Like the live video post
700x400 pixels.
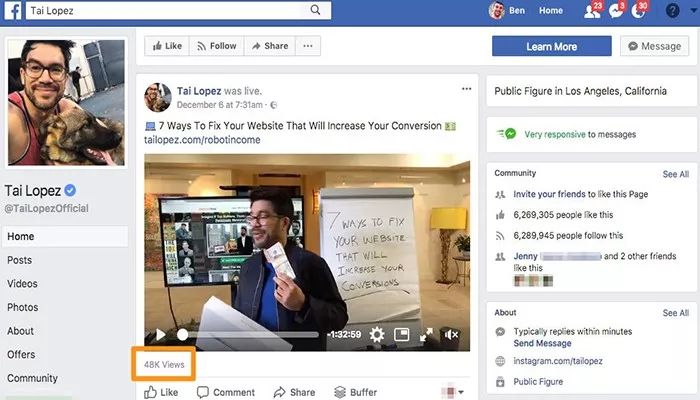tap(161, 392)
